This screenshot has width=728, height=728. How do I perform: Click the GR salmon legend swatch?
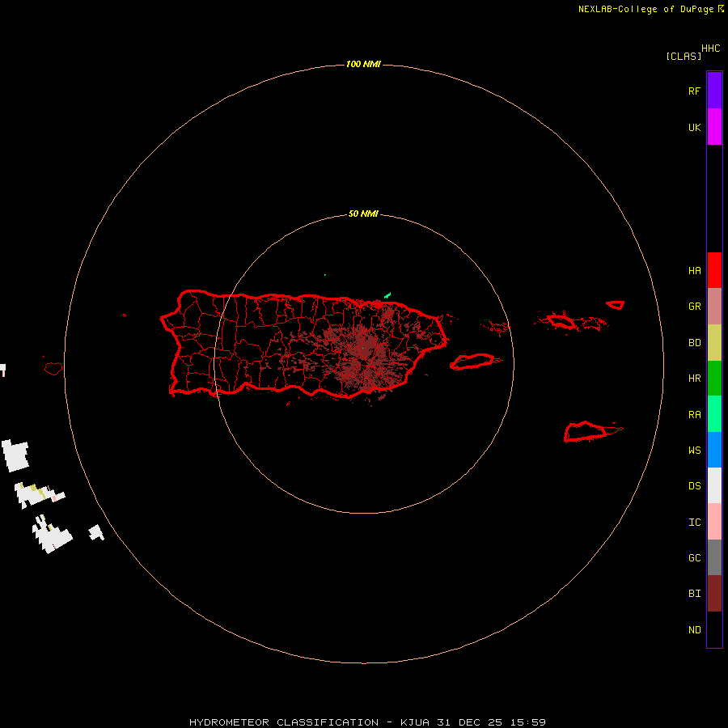click(714, 307)
